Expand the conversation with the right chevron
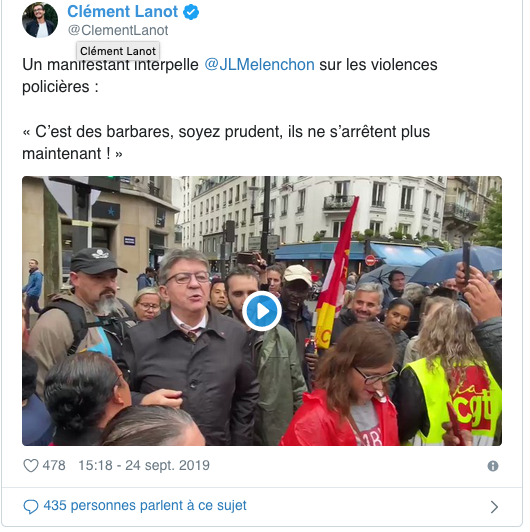This screenshot has width=530, height=532. coord(494,507)
